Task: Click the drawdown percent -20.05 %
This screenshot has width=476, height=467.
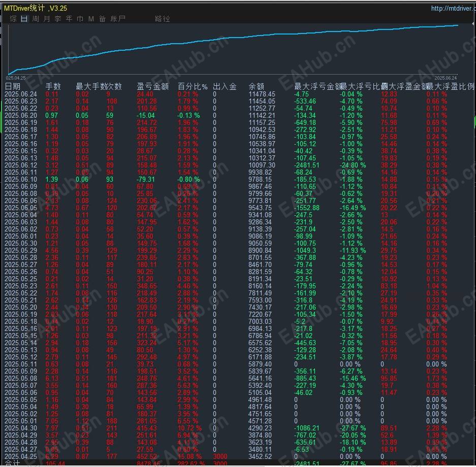Action: [353, 435]
